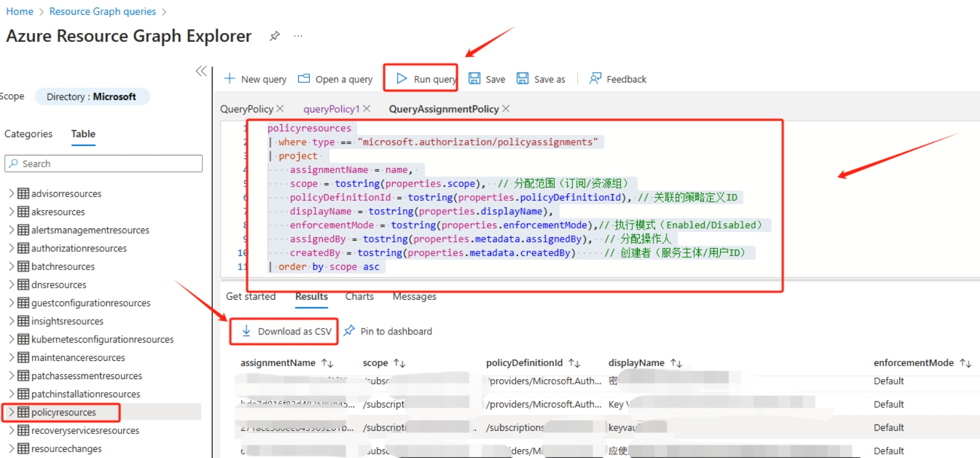The width and height of the screenshot is (980, 458).
Task: Sort by the displayName column
Action: pyautogui.click(x=645, y=363)
